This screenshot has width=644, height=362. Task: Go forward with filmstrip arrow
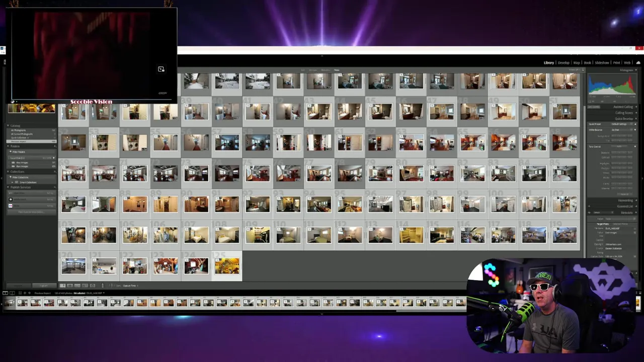click(x=29, y=293)
